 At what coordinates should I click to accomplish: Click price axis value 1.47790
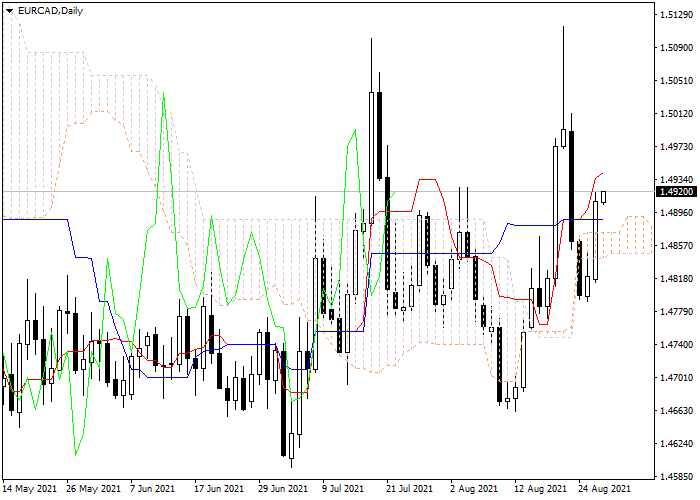(x=676, y=312)
